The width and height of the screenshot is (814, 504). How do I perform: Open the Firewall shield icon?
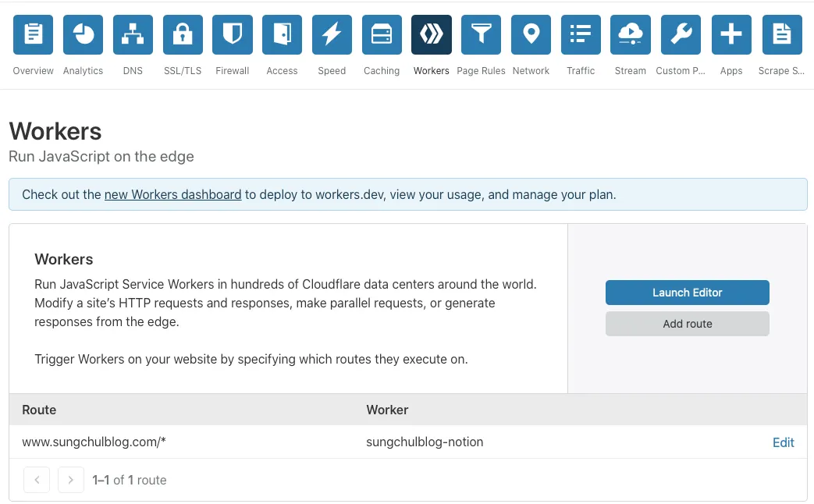[233, 35]
